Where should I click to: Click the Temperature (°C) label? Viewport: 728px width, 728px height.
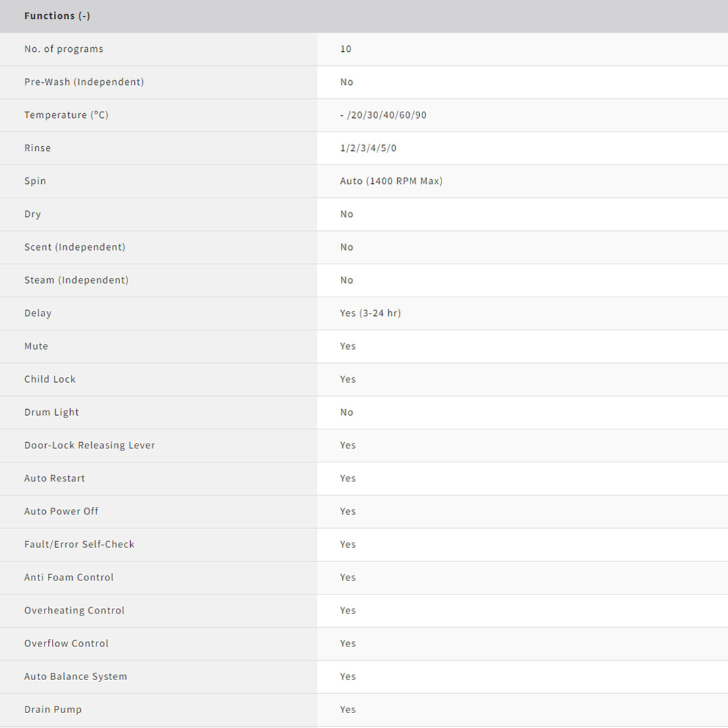tap(66, 115)
